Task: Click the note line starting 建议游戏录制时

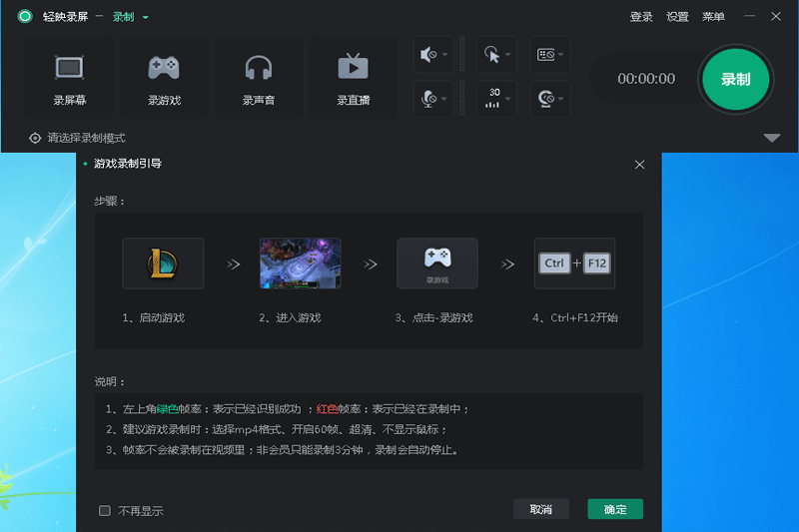Action: (277, 429)
